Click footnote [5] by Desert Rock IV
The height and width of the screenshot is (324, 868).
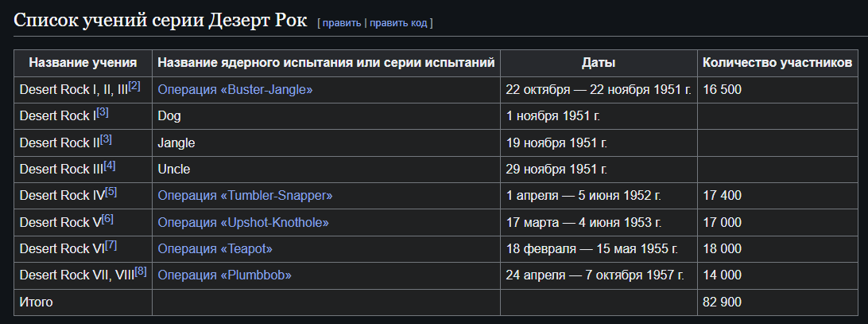[x=110, y=192]
